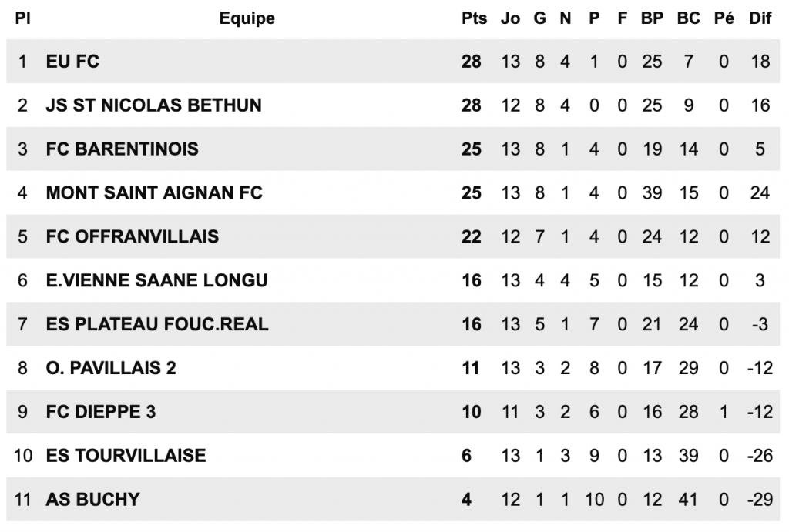Screen dimensions: 789x532
Task: Click O. PAVILLAIS 2 team name
Action: click(111, 368)
